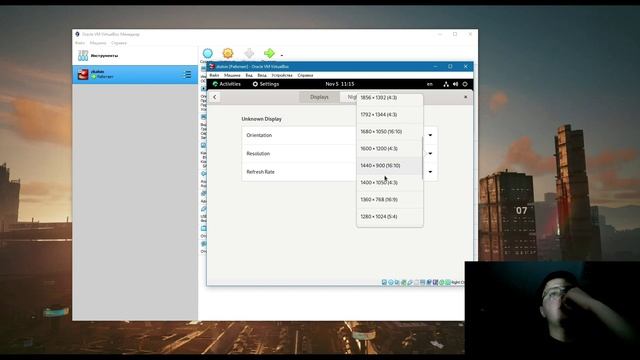Click the grayed-out Discard arrow toolbar icon
Viewport: 640px width, 360px height.
(249, 53)
